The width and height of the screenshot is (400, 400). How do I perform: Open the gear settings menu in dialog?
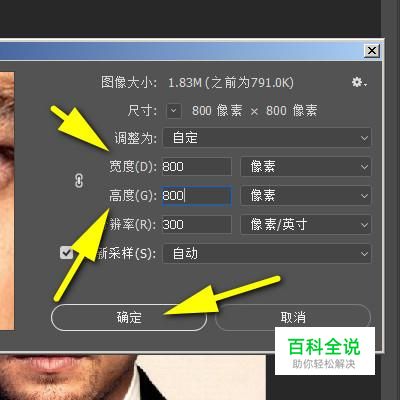359,82
